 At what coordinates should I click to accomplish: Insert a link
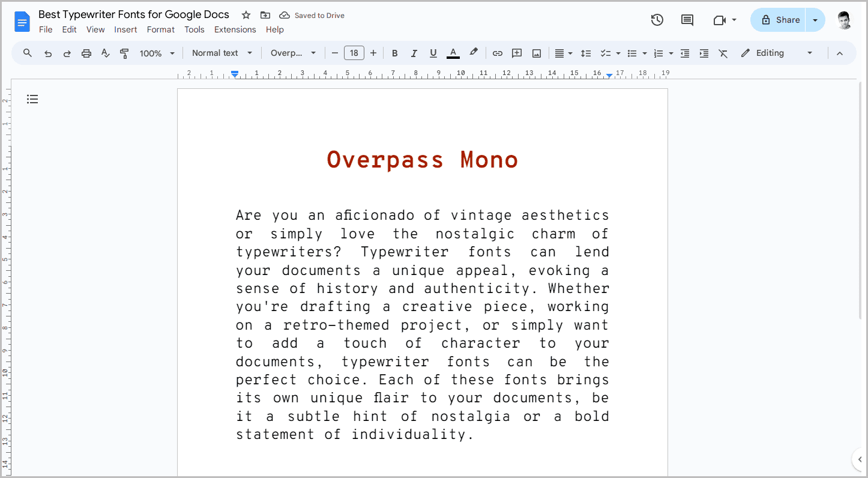498,53
